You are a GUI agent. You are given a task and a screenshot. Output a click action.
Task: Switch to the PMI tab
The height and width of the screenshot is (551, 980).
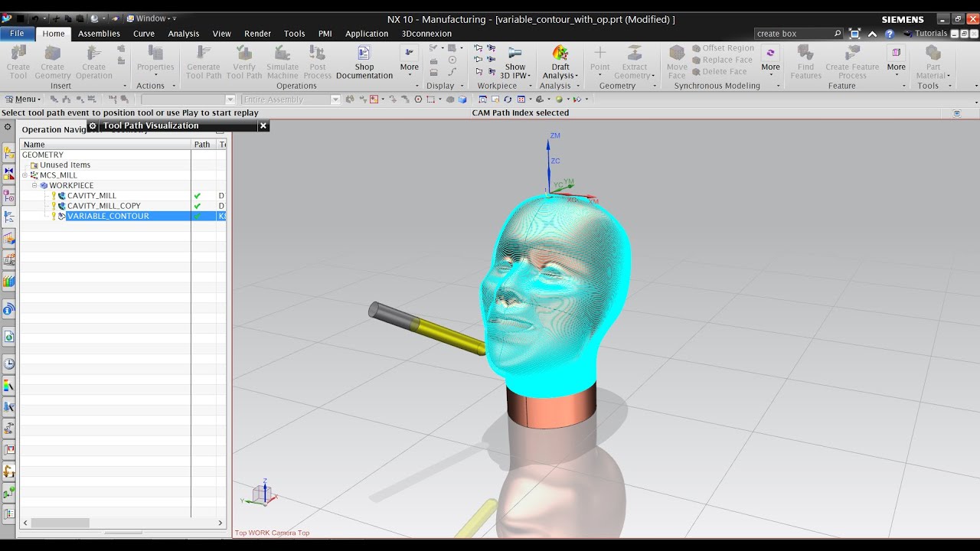pos(325,34)
